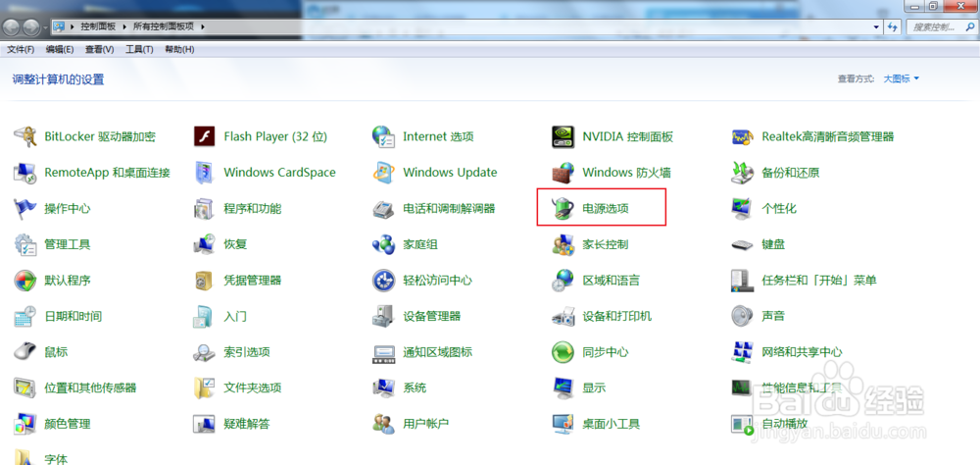This screenshot has width=980, height=465.
Task: Click the 声音 speaker icon
Action: tap(743, 316)
